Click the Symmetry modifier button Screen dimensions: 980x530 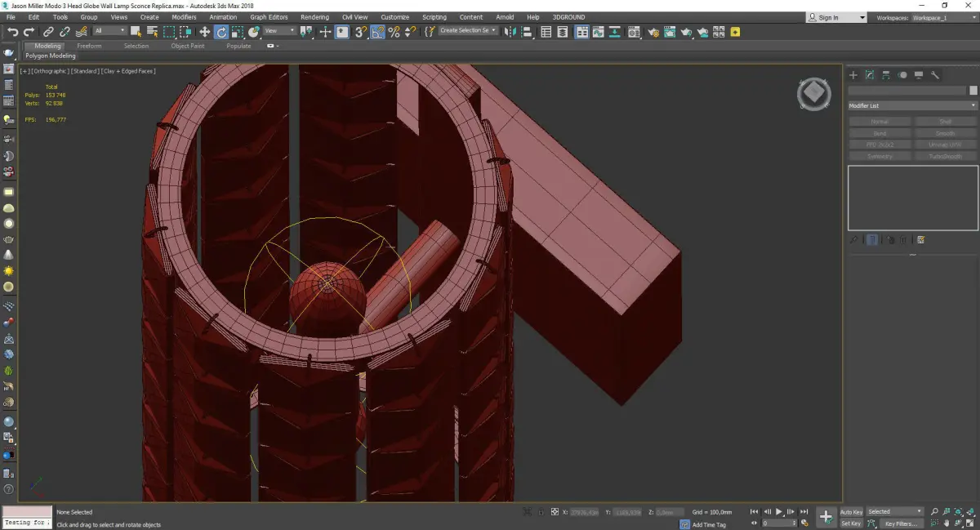pyautogui.click(x=880, y=156)
